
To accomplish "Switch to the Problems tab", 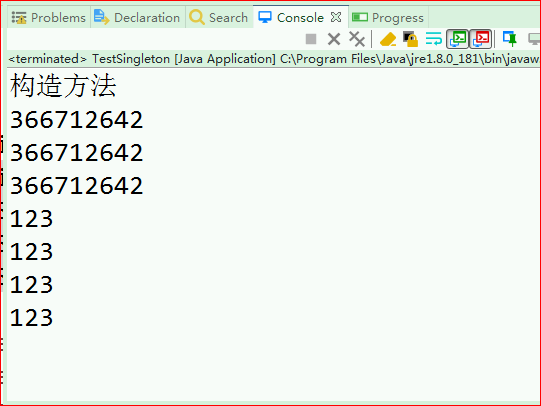I will [49, 17].
